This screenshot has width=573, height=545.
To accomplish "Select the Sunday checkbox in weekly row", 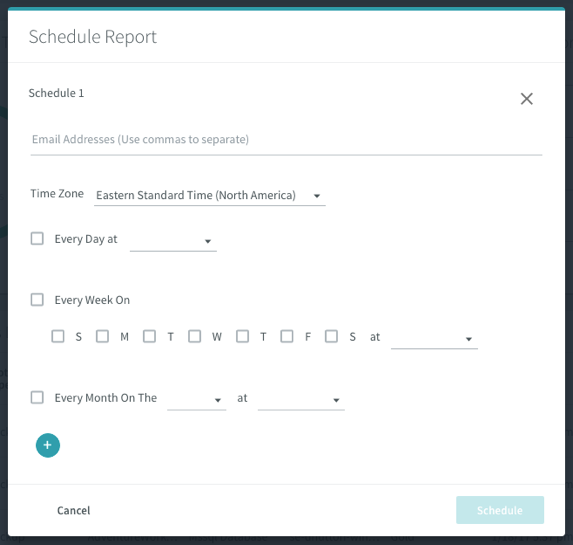I will coord(58,336).
